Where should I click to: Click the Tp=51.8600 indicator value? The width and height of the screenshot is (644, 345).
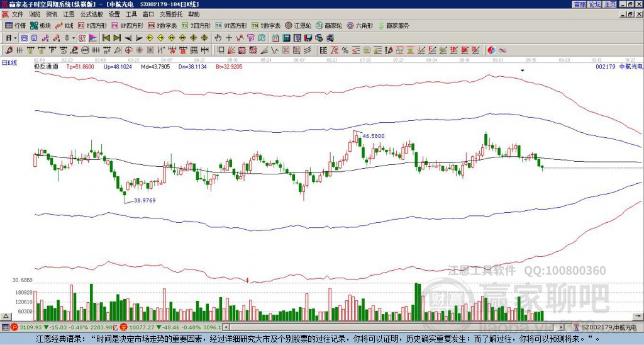tap(80, 66)
